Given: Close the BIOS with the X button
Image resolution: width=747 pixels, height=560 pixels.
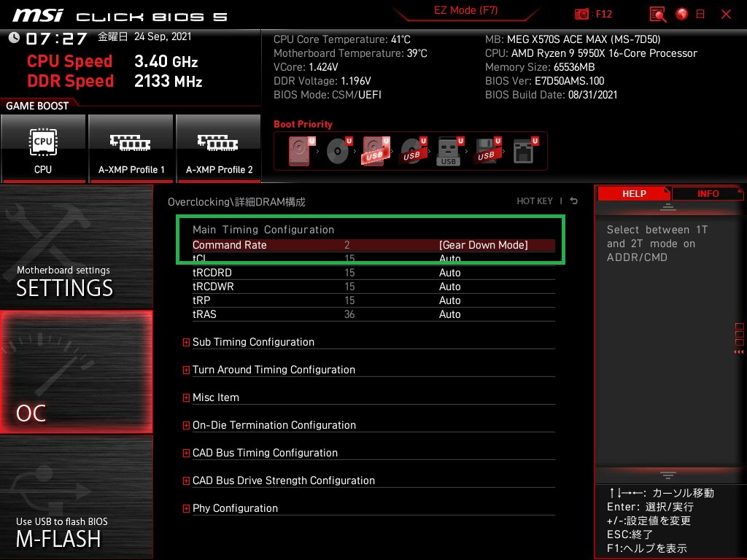Looking at the screenshot, I should [726, 14].
